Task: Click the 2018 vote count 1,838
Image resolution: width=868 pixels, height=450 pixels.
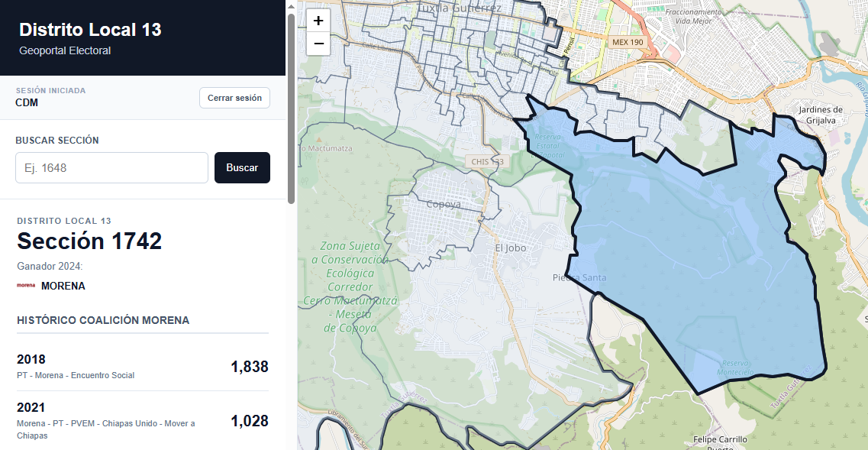Action: click(250, 366)
